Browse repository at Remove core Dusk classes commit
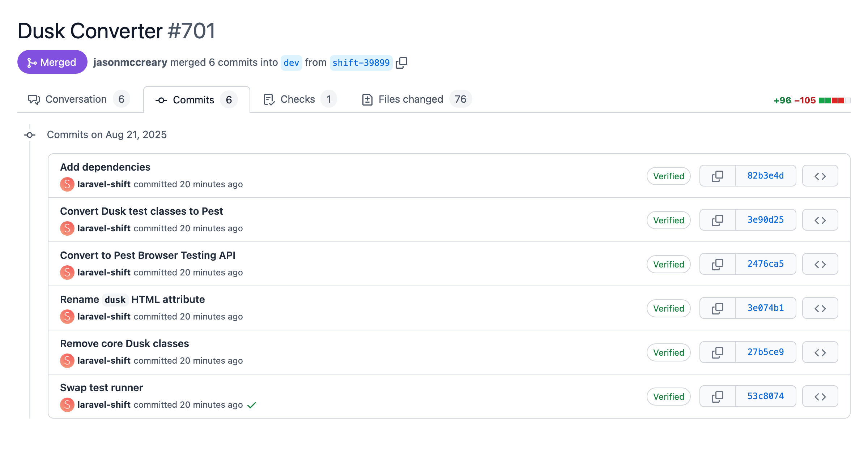The height and width of the screenshot is (454, 868). (820, 352)
